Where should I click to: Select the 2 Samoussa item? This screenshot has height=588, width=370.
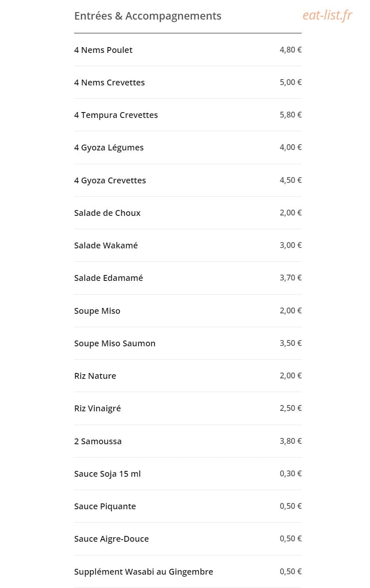pyautogui.click(x=187, y=441)
